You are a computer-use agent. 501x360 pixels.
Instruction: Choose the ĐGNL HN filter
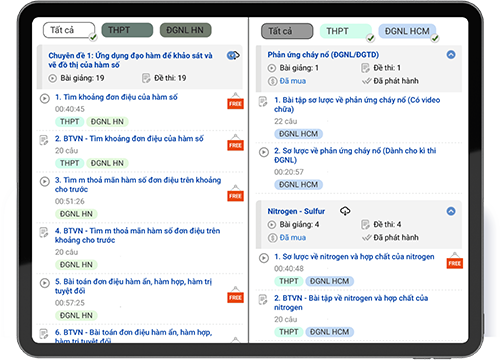pyautogui.click(x=185, y=30)
